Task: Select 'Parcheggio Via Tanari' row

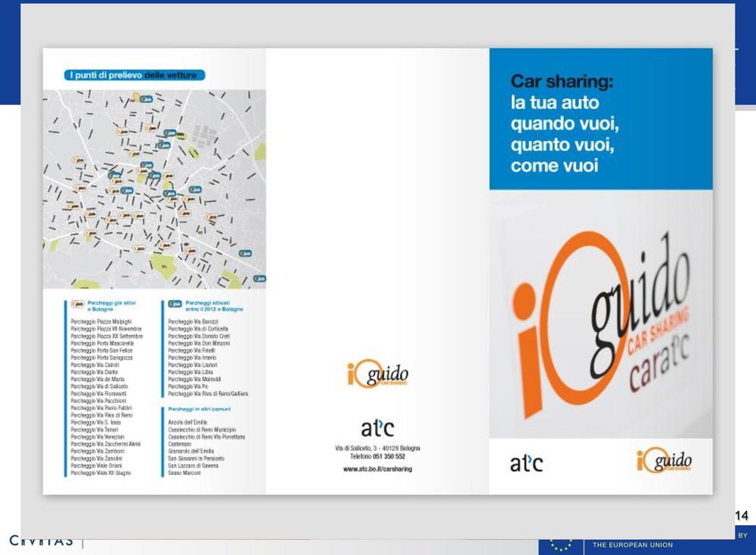Action: point(94,429)
